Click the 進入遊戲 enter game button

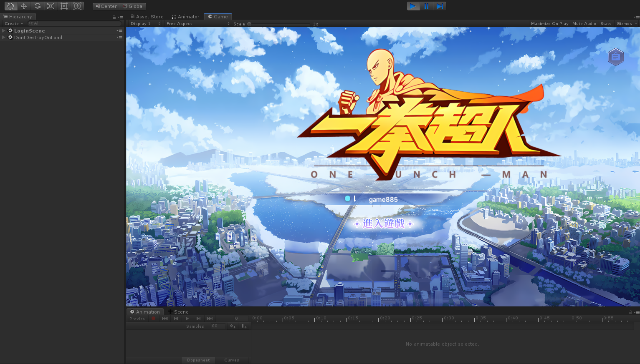(x=384, y=224)
